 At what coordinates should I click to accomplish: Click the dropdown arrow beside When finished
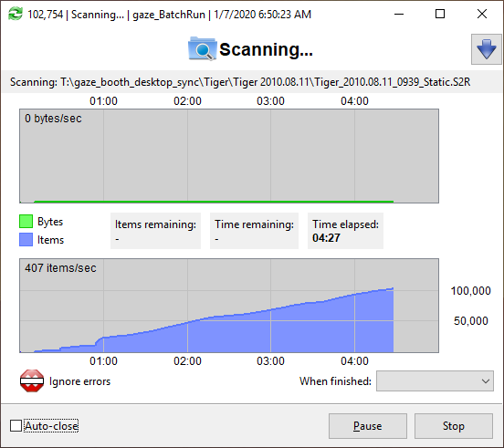pyautogui.click(x=486, y=380)
